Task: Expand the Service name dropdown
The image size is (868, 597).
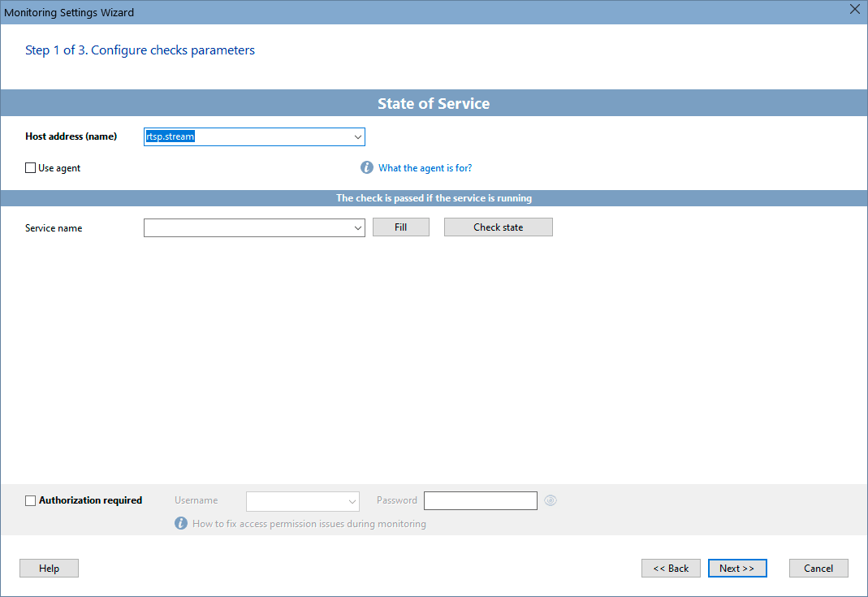Action: [357, 227]
